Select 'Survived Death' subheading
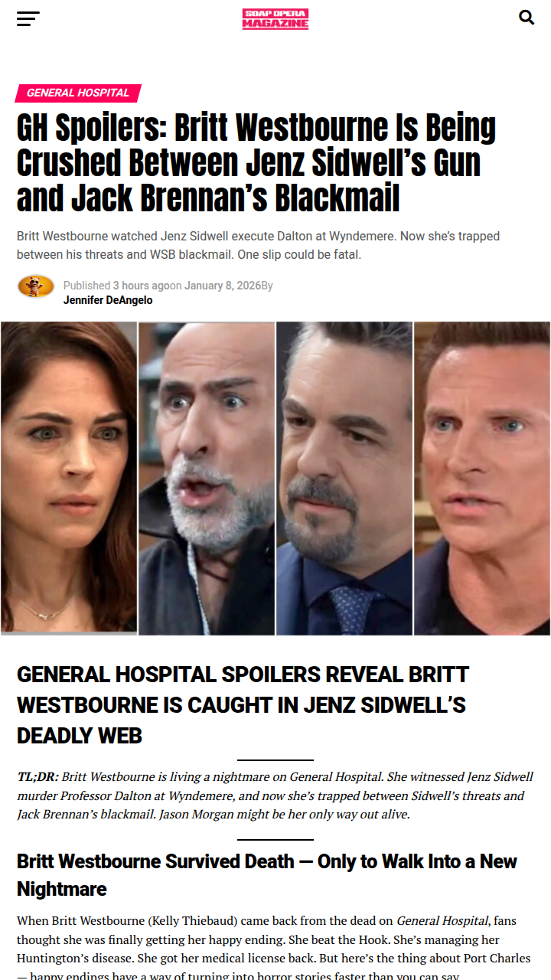 pyautogui.click(x=267, y=875)
